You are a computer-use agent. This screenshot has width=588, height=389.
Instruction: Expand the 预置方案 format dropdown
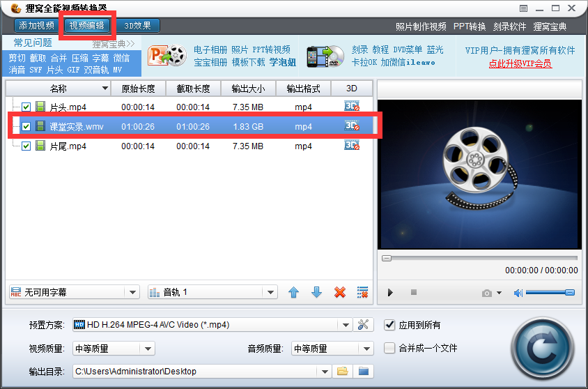pos(346,325)
